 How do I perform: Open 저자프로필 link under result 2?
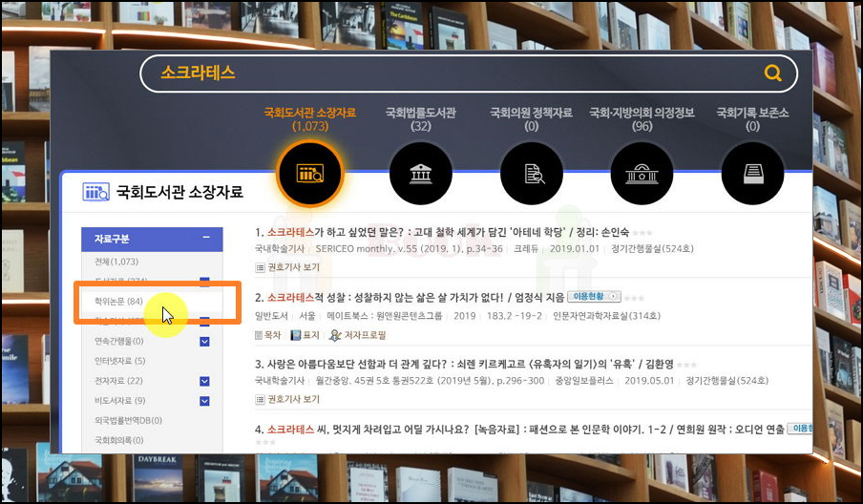point(366,335)
